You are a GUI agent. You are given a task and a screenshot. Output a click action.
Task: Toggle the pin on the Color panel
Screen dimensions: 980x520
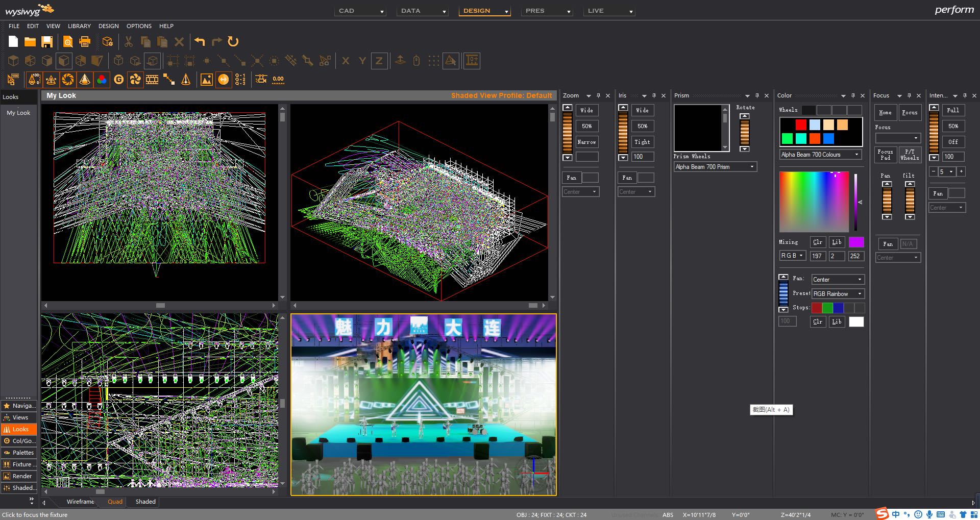pyautogui.click(x=853, y=95)
